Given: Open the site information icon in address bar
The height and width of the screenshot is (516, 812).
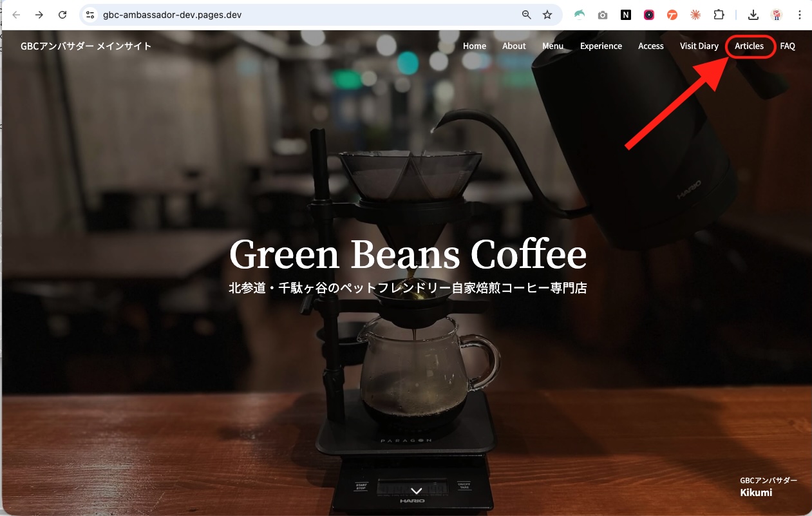Looking at the screenshot, I should (x=90, y=15).
